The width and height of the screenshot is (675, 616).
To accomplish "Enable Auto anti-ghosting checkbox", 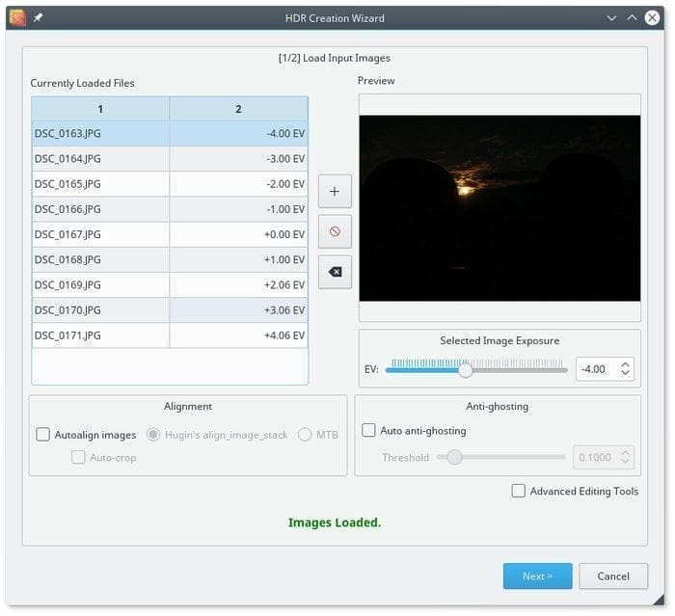I will (368, 431).
